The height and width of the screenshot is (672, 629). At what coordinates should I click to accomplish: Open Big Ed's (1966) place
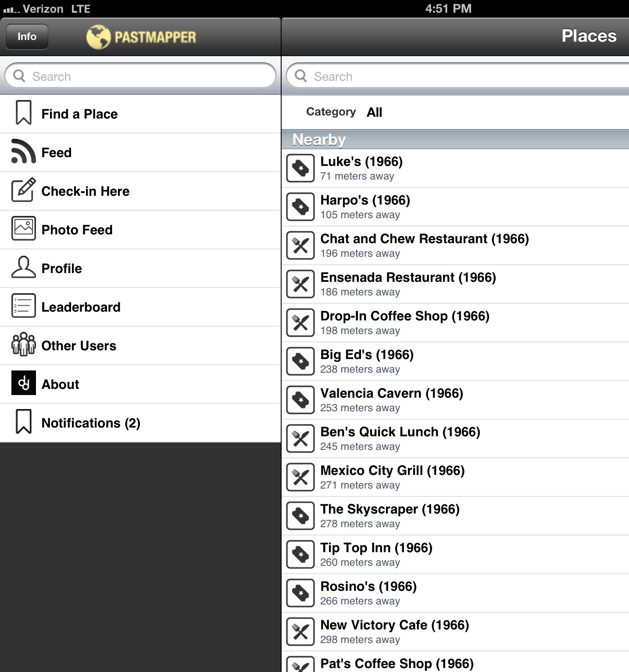click(x=455, y=362)
